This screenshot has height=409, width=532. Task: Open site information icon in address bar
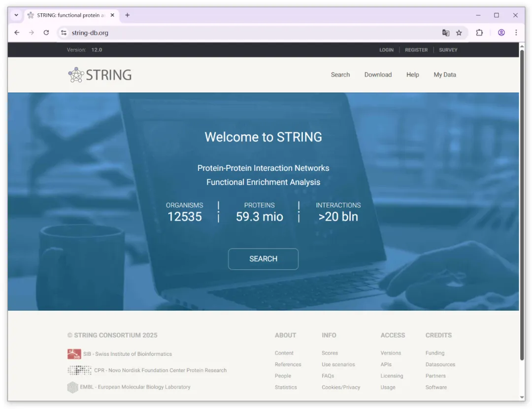64,32
